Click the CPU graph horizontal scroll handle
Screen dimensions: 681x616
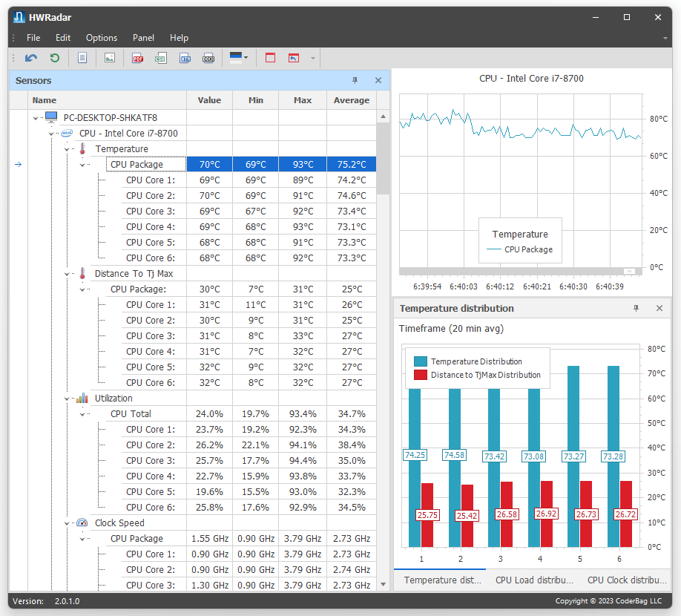629,271
